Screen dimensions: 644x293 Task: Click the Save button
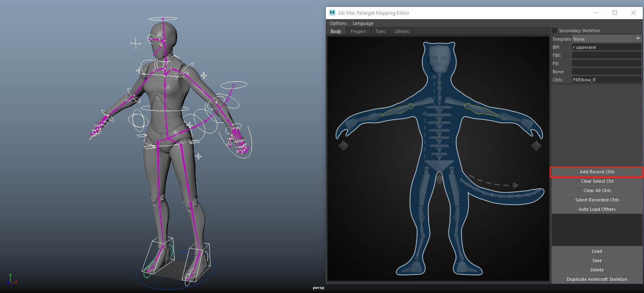pyautogui.click(x=597, y=260)
